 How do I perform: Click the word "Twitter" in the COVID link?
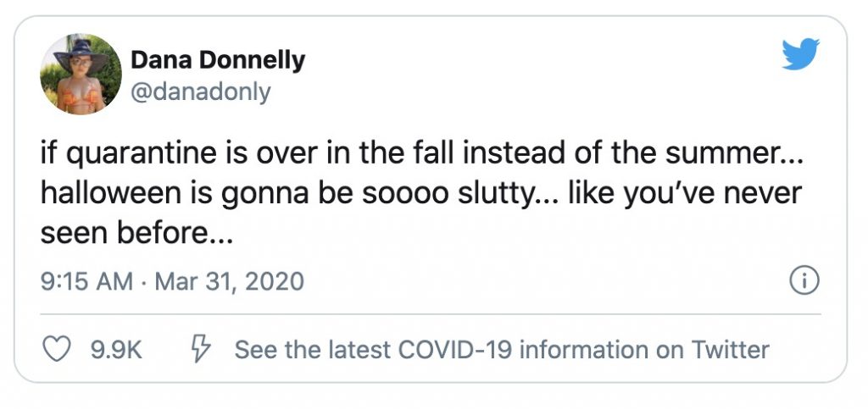click(x=730, y=349)
